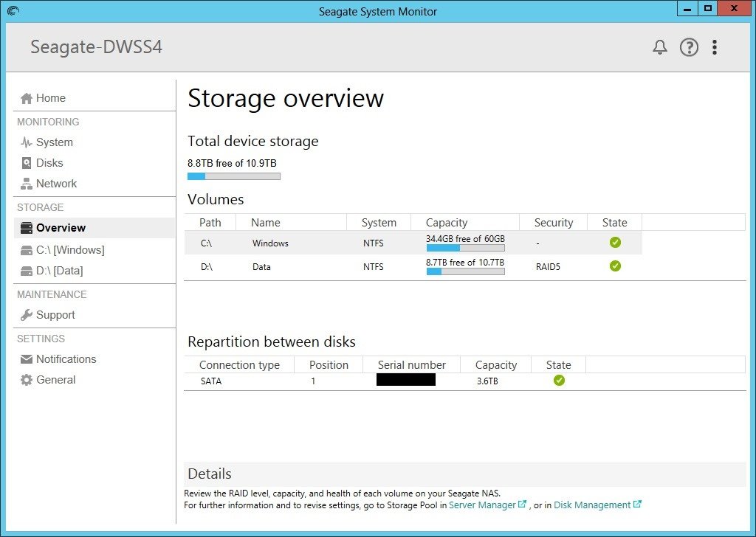The height and width of the screenshot is (537, 756).
Task: Click the General gear icon
Action: pos(27,380)
